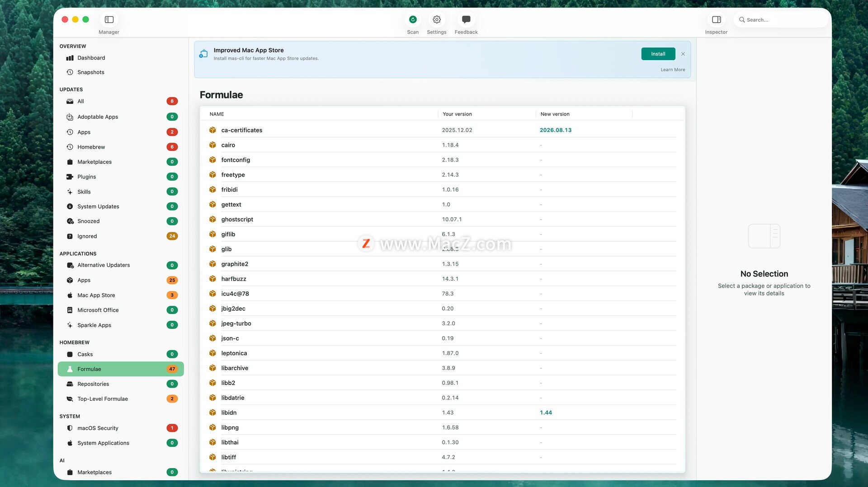Click the Mac App Store apple icon
The width and height of the screenshot is (868, 487).
tap(70, 295)
